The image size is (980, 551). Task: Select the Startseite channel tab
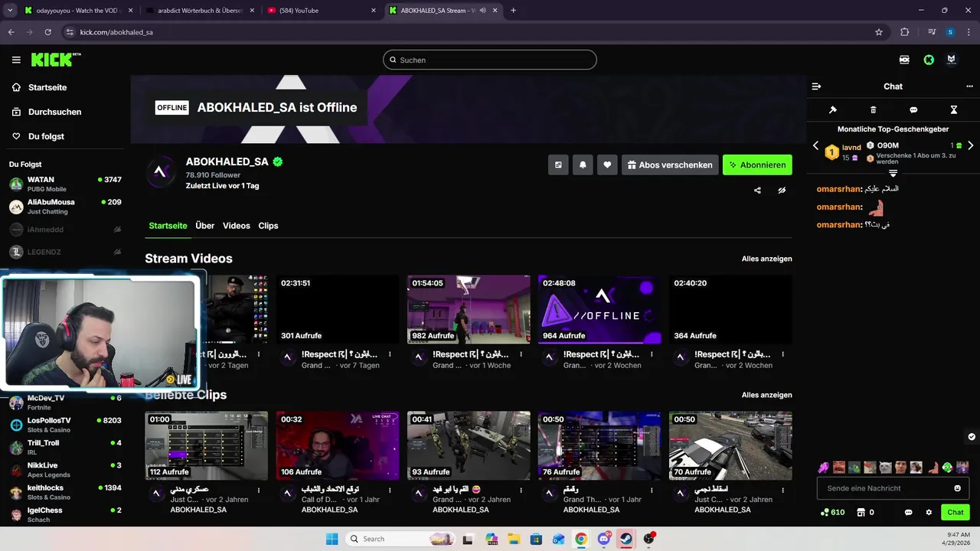(x=168, y=226)
